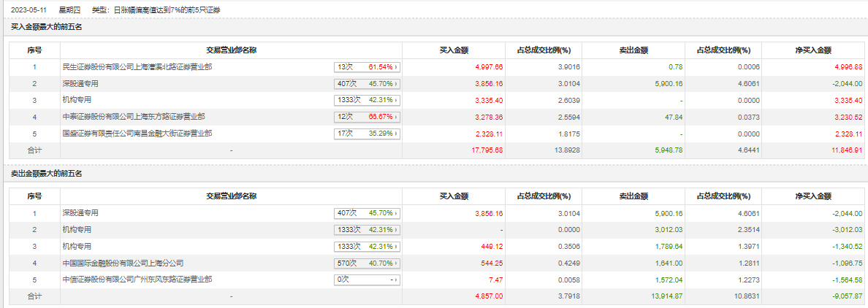Click 深股通专用 in the sell table

coord(80,213)
